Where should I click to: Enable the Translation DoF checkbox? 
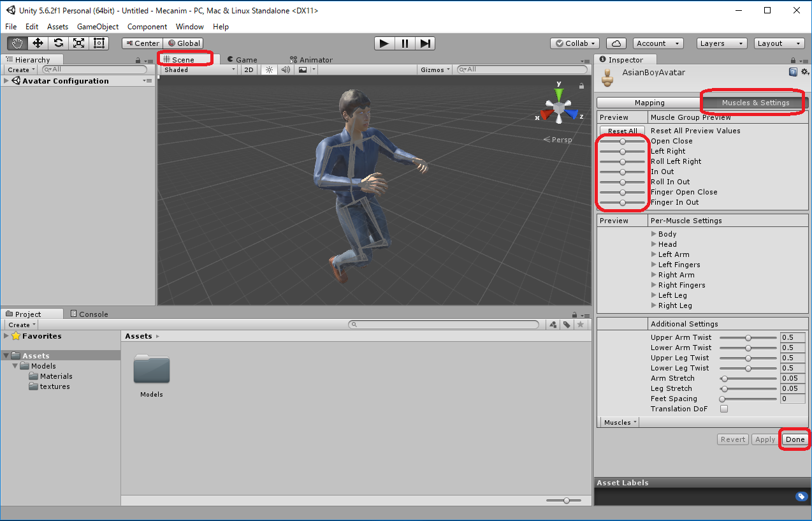[724, 409]
